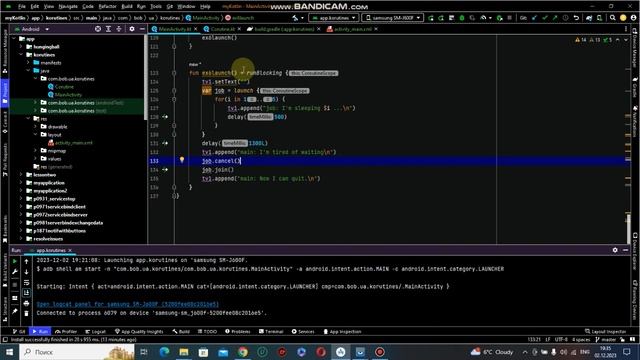Open Chrome from the Windows taskbar

click(x=242, y=352)
